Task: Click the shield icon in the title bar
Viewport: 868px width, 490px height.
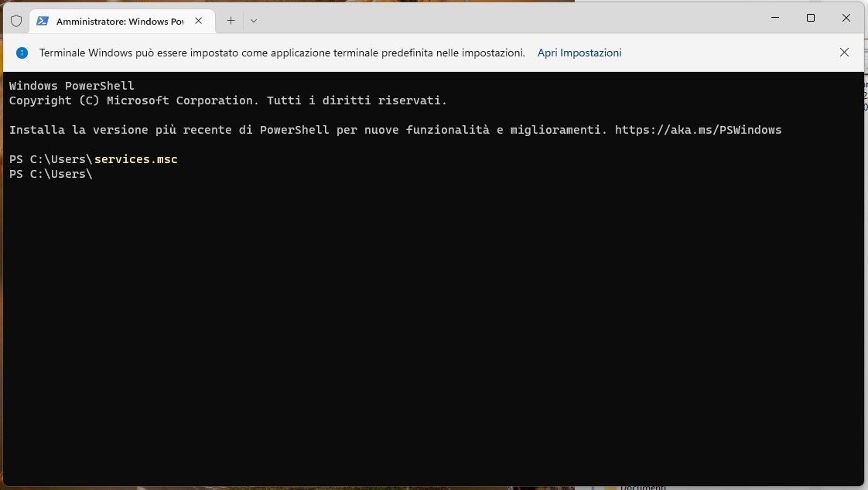Action: [16, 21]
